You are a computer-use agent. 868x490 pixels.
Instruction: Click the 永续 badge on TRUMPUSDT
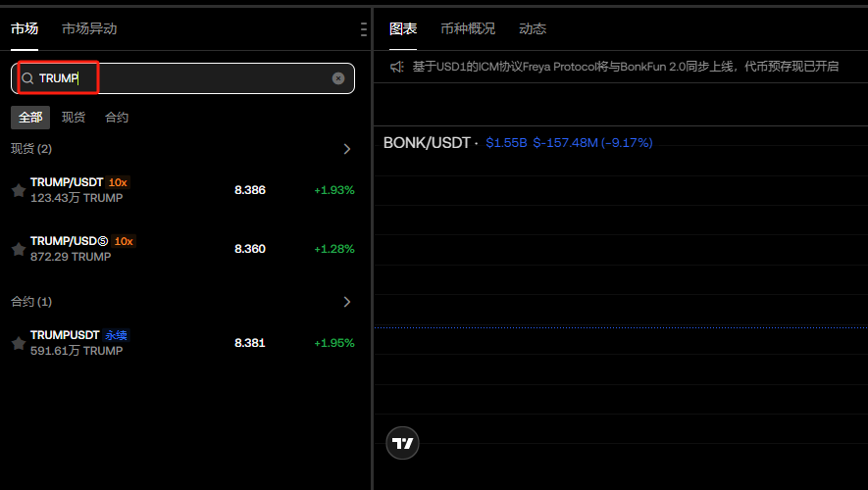coord(117,335)
